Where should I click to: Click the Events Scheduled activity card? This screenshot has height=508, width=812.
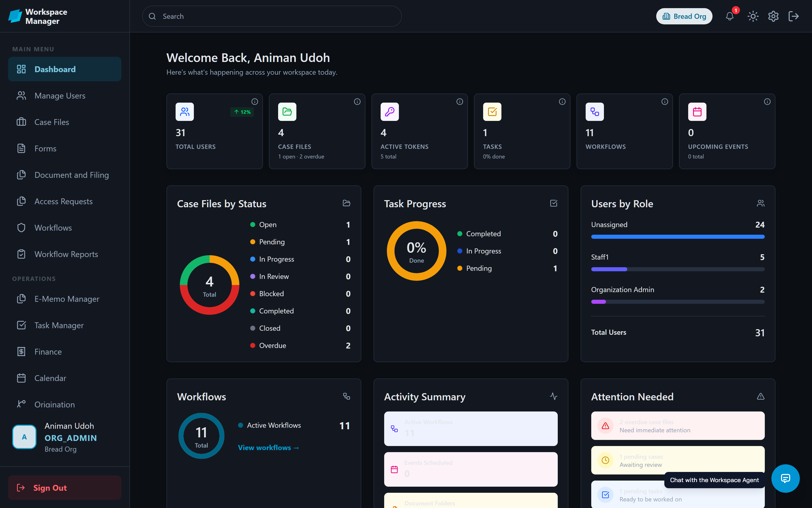click(471, 469)
